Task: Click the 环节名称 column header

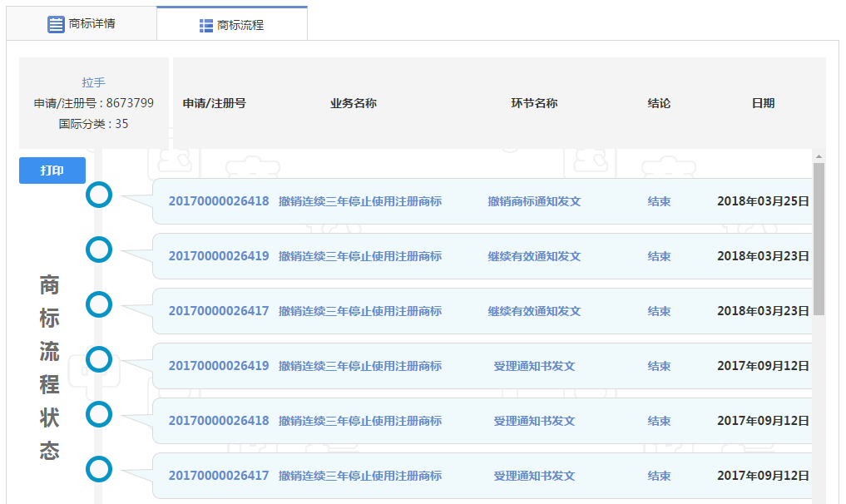Action: (x=534, y=103)
